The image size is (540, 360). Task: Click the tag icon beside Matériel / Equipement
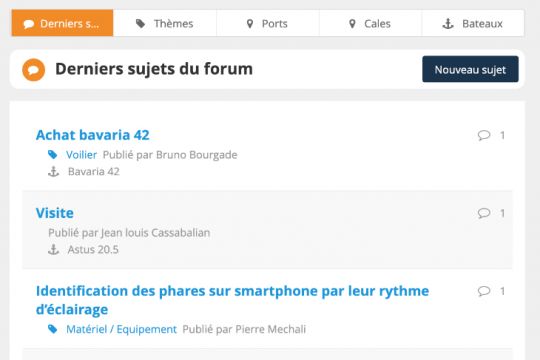[x=53, y=329]
